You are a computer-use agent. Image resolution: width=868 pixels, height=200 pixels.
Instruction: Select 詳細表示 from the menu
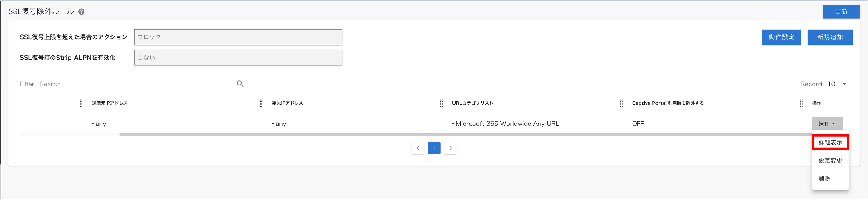tap(830, 142)
